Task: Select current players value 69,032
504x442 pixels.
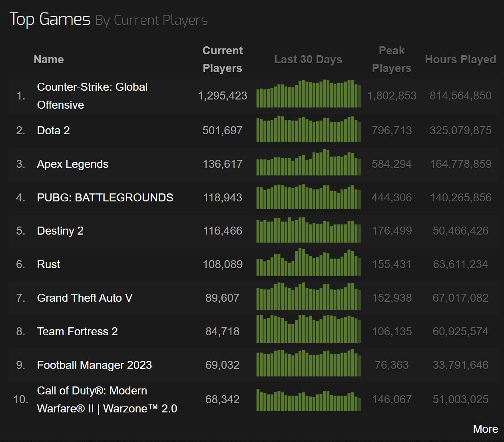Action: [x=223, y=365]
